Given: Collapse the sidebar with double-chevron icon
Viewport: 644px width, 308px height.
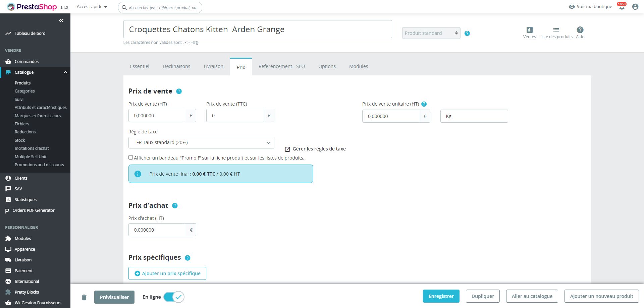Looking at the screenshot, I should (61, 21).
